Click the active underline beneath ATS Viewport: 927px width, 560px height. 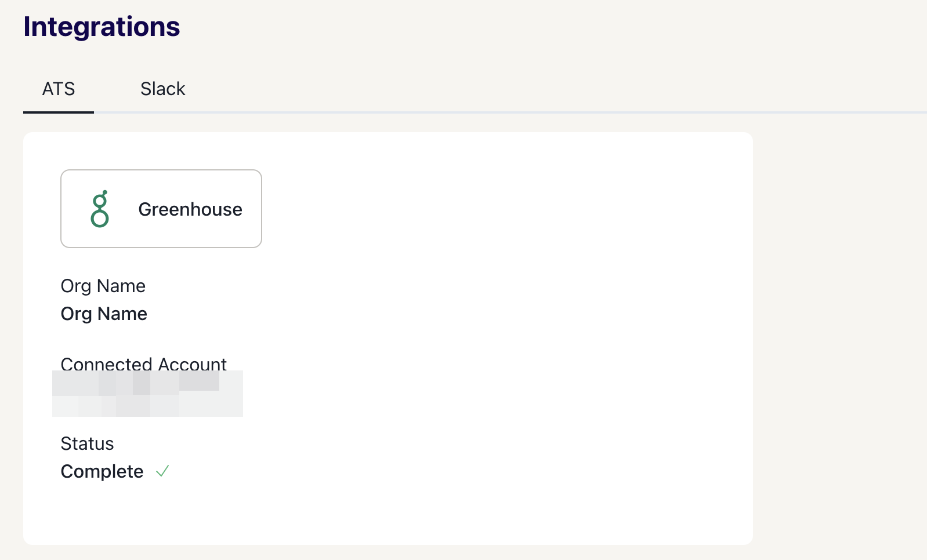[x=59, y=112]
